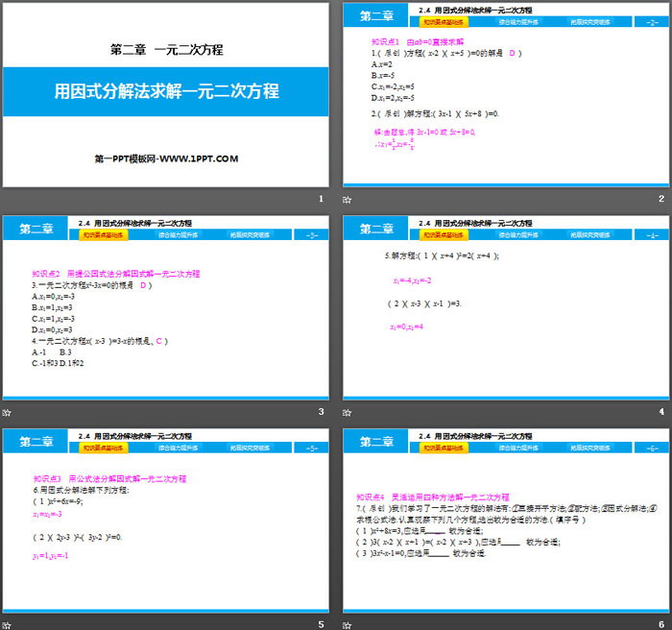
Task: Select slide 6 thumbnail with 知识点4
Action: 506,521
